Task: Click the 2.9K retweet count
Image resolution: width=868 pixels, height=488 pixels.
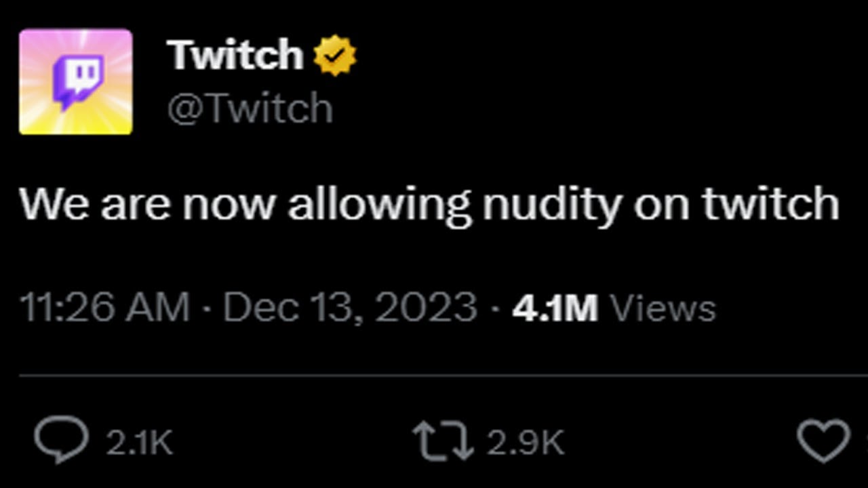Action: (525, 443)
